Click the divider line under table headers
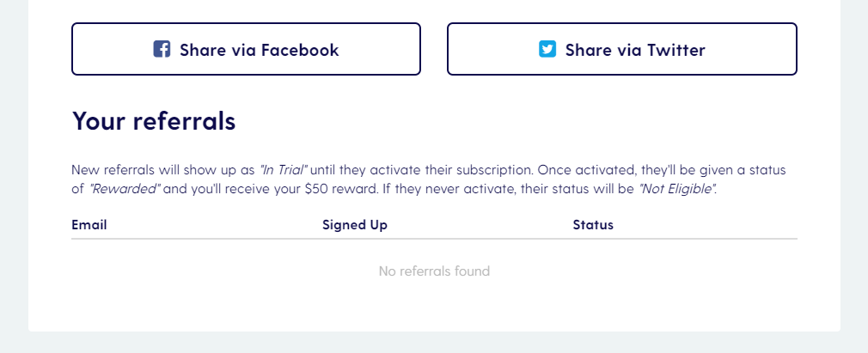The width and height of the screenshot is (868, 353). pyautogui.click(x=434, y=239)
